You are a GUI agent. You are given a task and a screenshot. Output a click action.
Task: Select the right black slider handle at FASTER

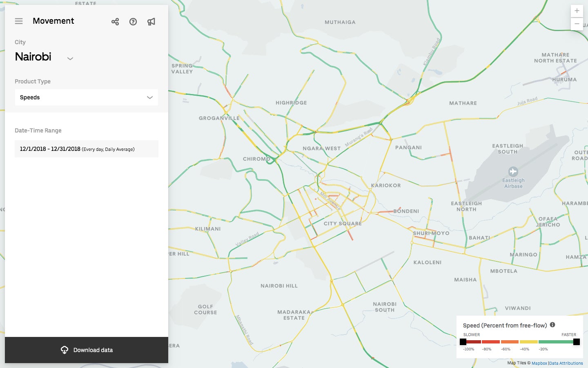[x=577, y=342]
